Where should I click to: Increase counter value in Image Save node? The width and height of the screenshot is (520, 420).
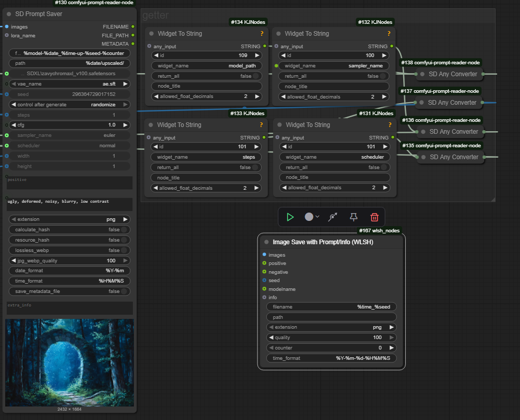pos(392,348)
